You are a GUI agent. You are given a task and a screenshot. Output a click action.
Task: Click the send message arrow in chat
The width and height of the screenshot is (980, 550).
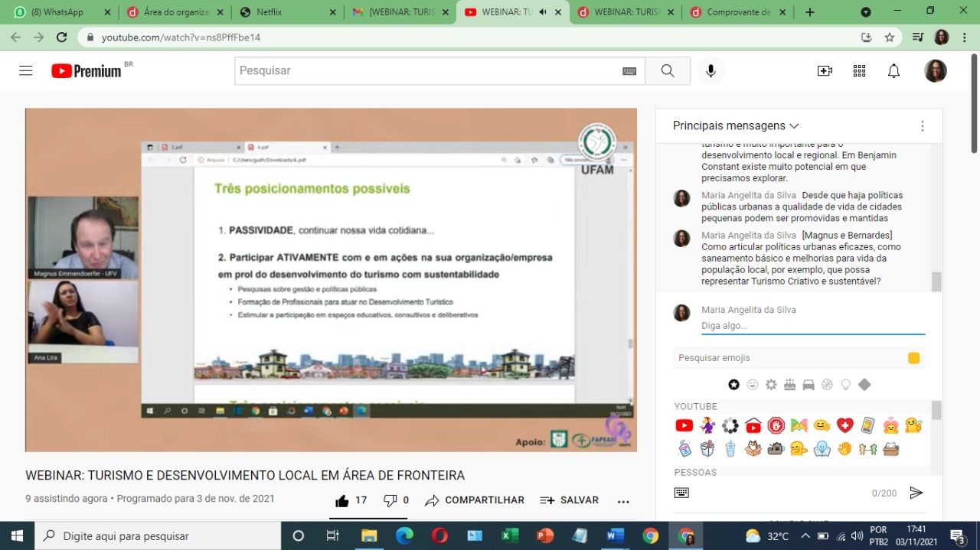point(916,493)
